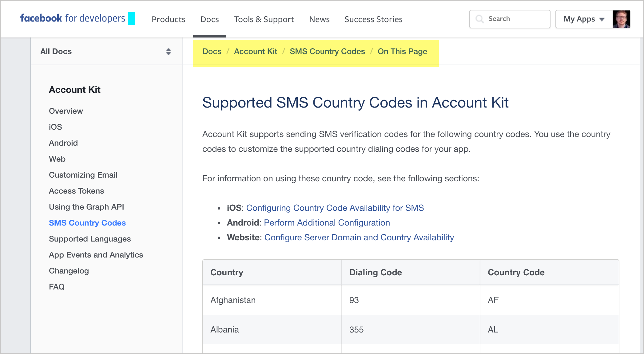Open the Tools & Support menu

(264, 19)
